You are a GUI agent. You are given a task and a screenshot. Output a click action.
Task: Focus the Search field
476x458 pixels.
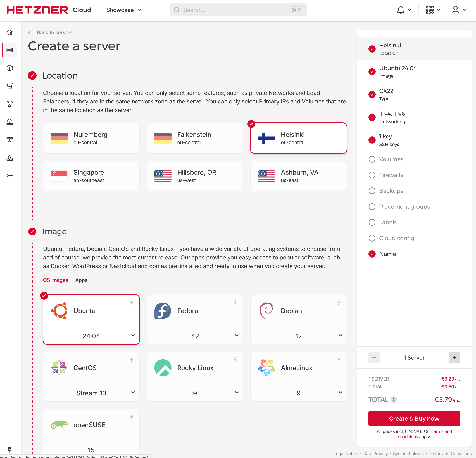[x=238, y=10]
